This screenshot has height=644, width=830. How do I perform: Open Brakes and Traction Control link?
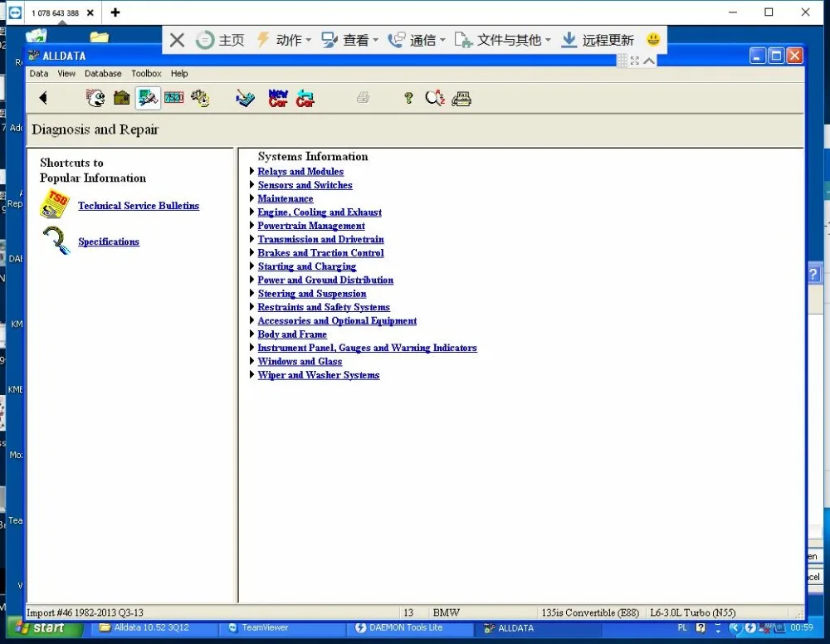(x=320, y=253)
